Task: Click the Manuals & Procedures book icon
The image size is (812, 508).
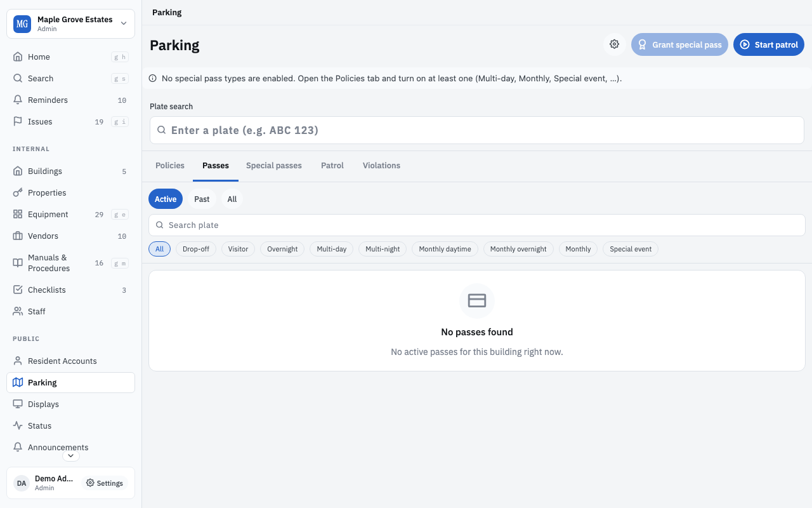Action: tap(18, 263)
